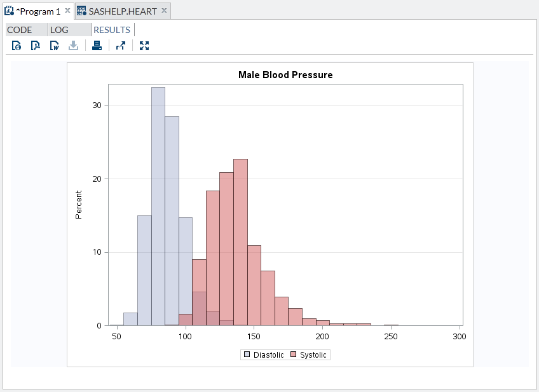Click the Diastolic legend color swatch

coord(246,355)
